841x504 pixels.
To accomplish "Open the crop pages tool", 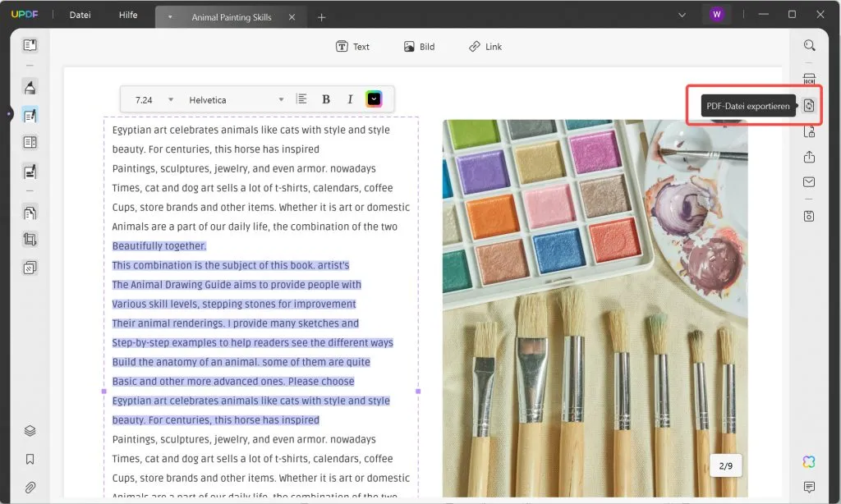I will coord(30,240).
